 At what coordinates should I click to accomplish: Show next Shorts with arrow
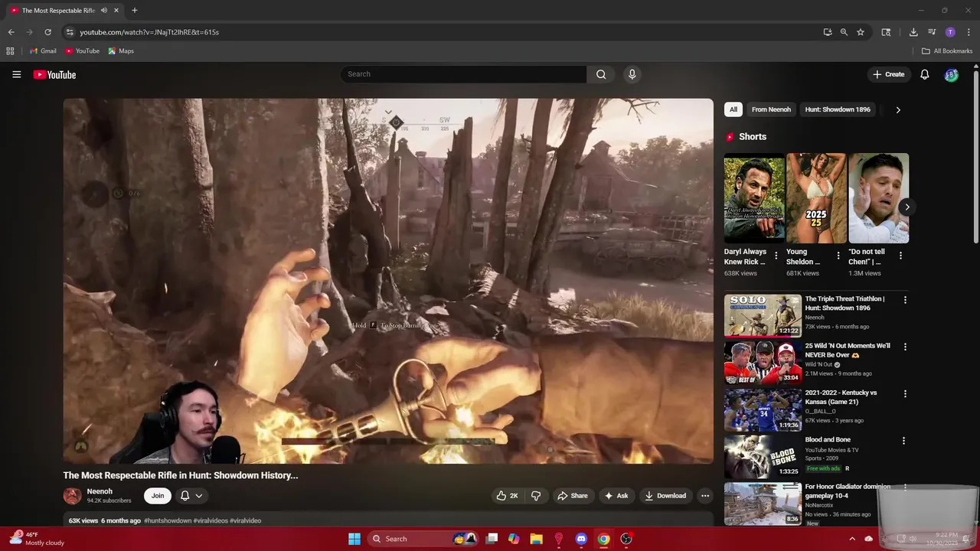coord(907,207)
